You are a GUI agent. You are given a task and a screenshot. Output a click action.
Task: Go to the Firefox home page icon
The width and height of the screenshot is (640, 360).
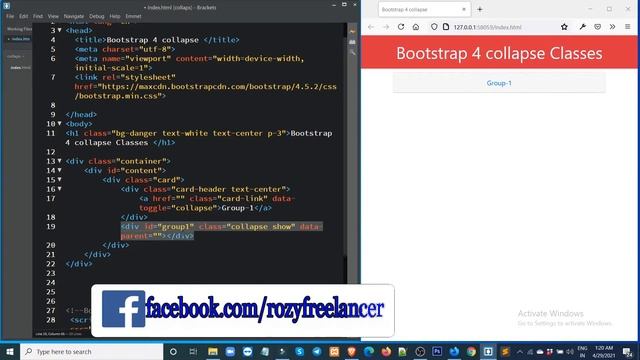point(416,27)
